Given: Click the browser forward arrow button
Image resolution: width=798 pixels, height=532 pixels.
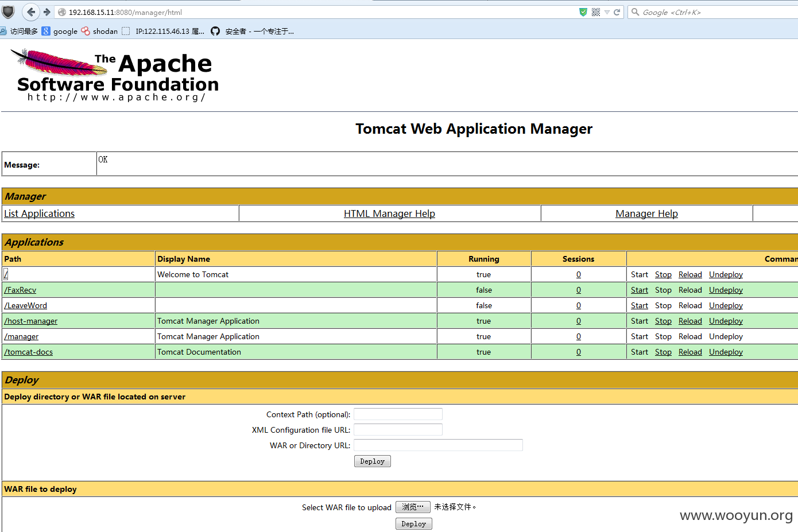Looking at the screenshot, I should [47, 12].
